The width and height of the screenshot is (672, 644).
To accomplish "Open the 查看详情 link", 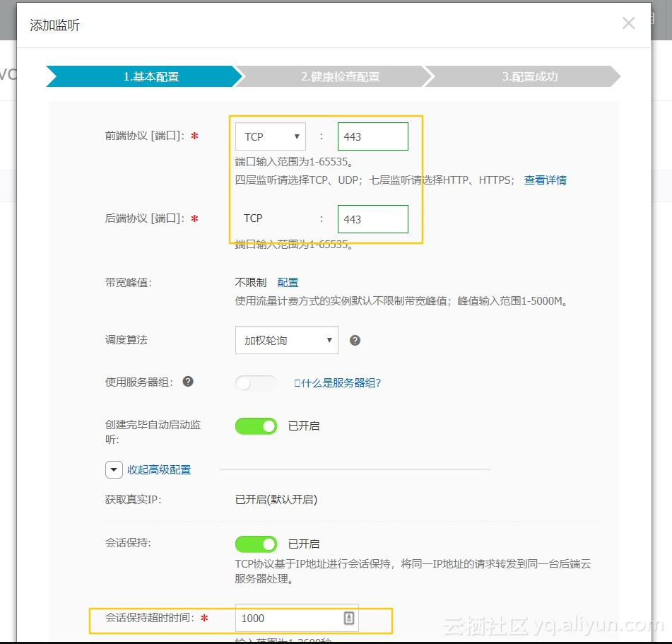I will pos(545,180).
